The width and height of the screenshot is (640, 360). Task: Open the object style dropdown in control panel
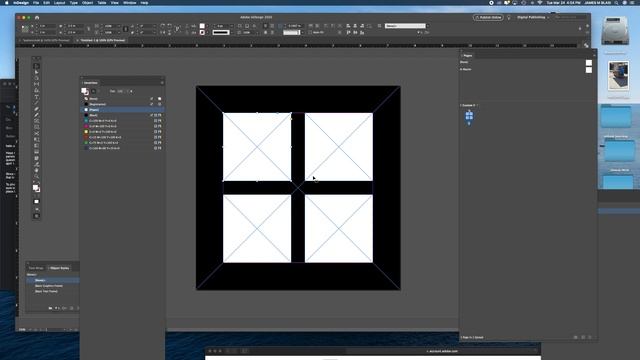(427, 26)
